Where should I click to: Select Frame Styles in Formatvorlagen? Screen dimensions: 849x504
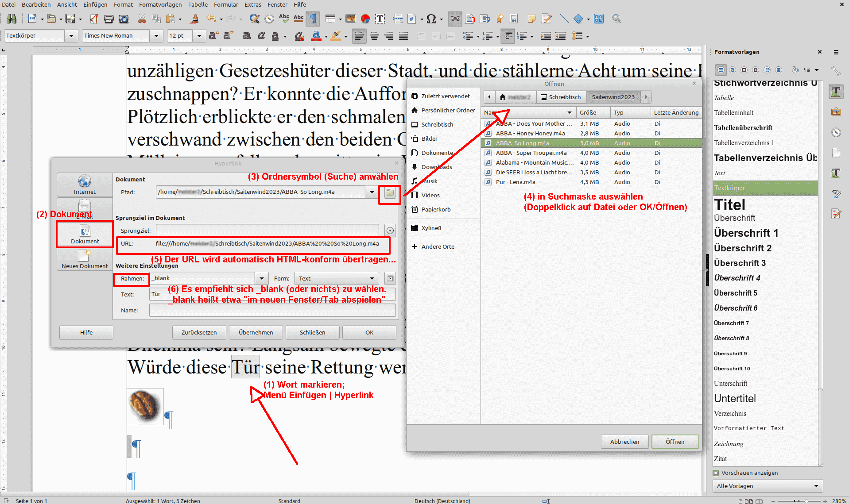coord(744,70)
